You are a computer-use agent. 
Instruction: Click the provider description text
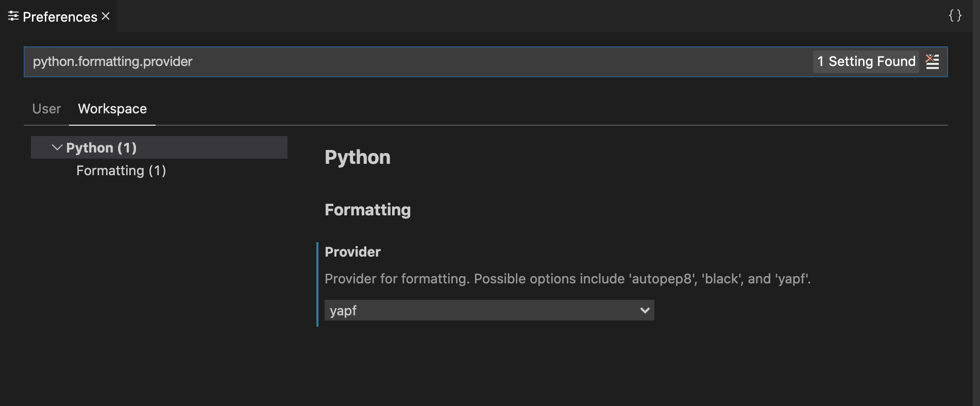(567, 279)
